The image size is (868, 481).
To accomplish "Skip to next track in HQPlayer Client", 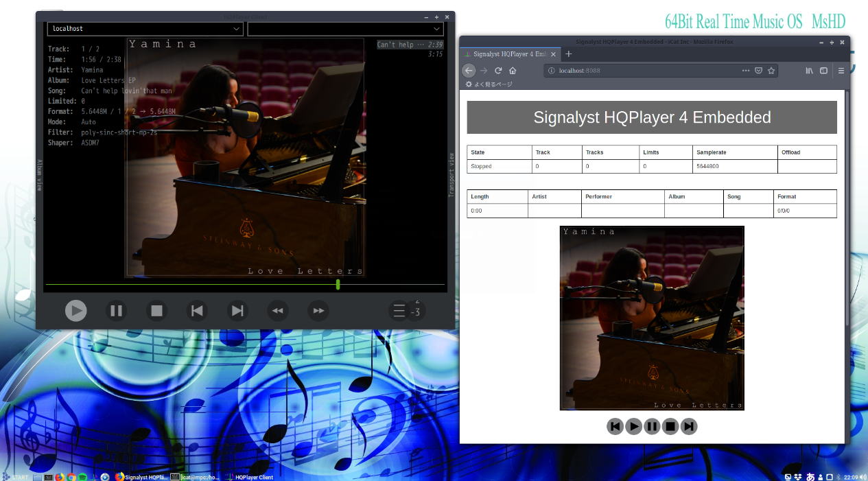I will tap(237, 311).
